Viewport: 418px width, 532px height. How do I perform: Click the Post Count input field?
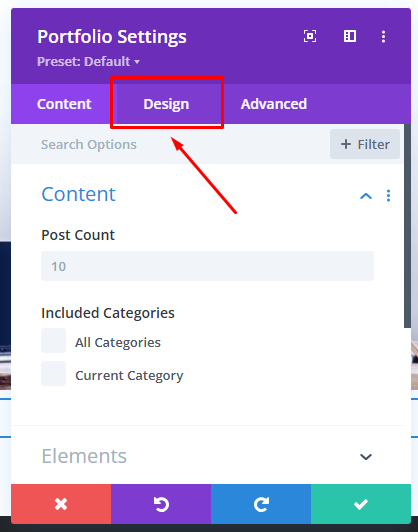click(207, 266)
